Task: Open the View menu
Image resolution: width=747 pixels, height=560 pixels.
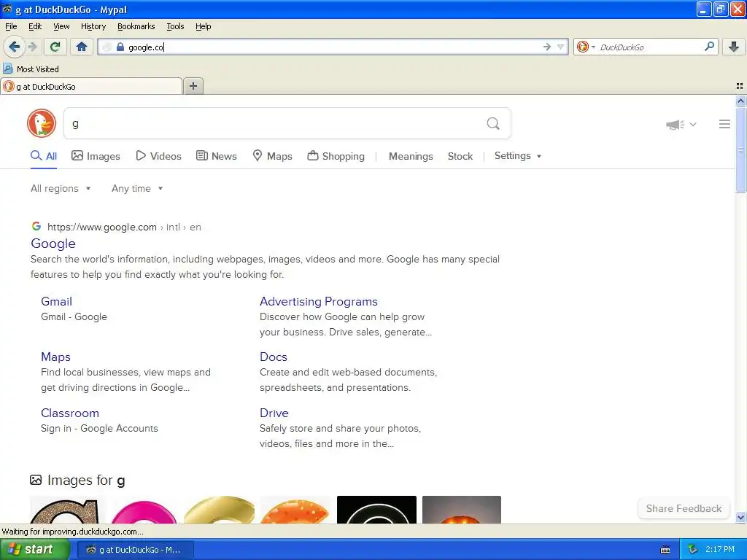Action: click(x=61, y=26)
